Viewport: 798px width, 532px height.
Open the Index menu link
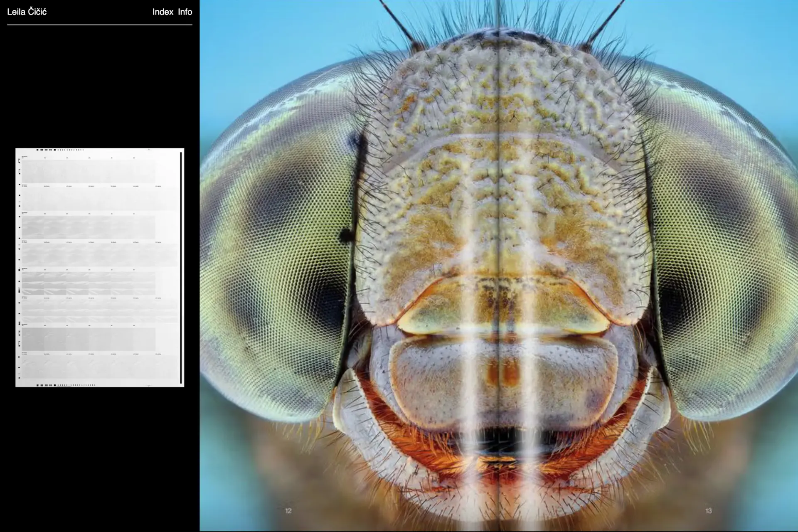coord(163,12)
